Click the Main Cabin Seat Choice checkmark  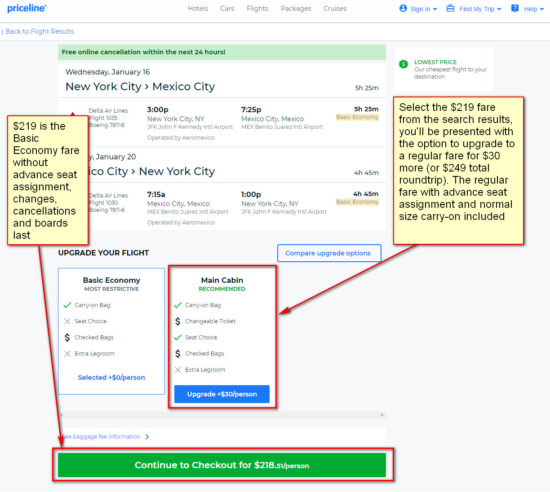(x=178, y=337)
